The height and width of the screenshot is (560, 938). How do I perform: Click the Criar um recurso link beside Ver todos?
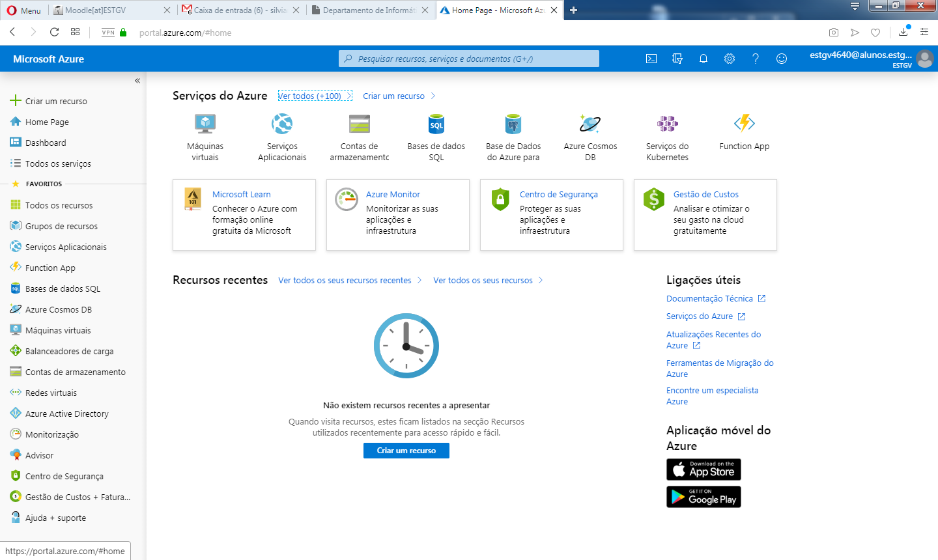coord(399,96)
